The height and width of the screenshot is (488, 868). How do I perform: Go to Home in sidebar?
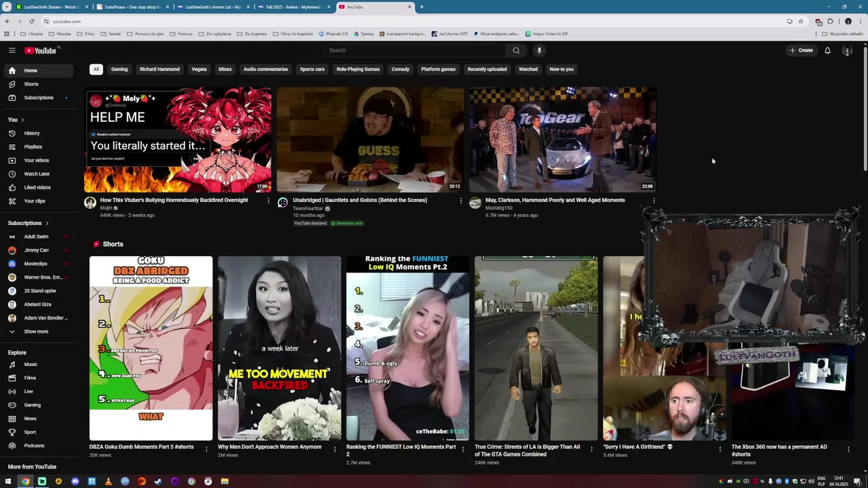click(x=39, y=70)
